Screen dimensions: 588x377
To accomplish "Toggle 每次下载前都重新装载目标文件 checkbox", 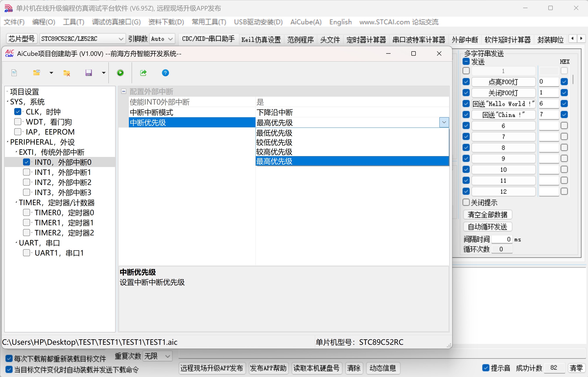I will (x=9, y=359).
